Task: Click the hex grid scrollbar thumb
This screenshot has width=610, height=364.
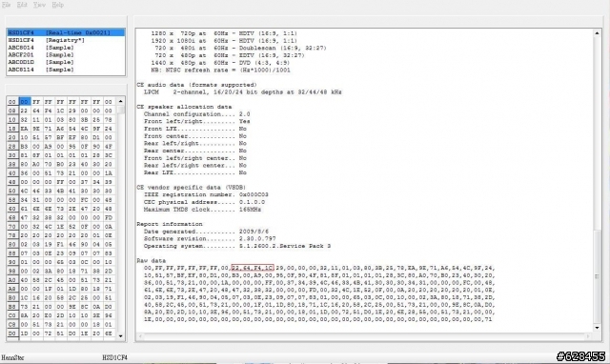Action: pyautogui.click(x=121, y=110)
